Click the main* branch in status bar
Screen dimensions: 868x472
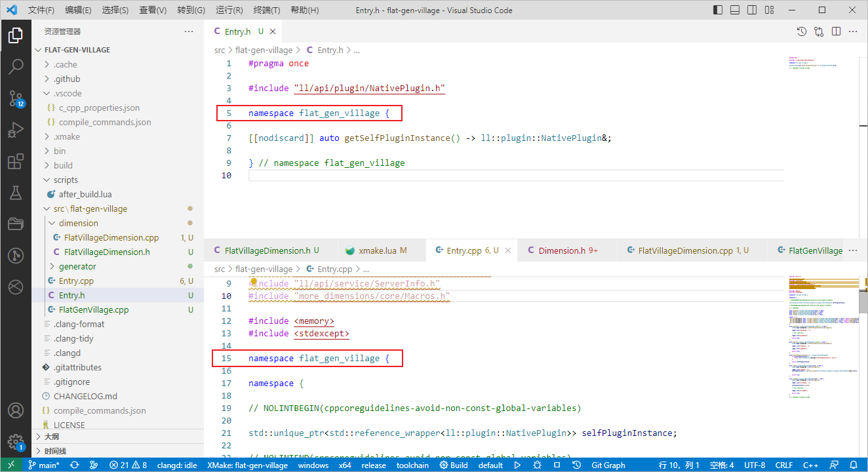[x=44, y=465]
